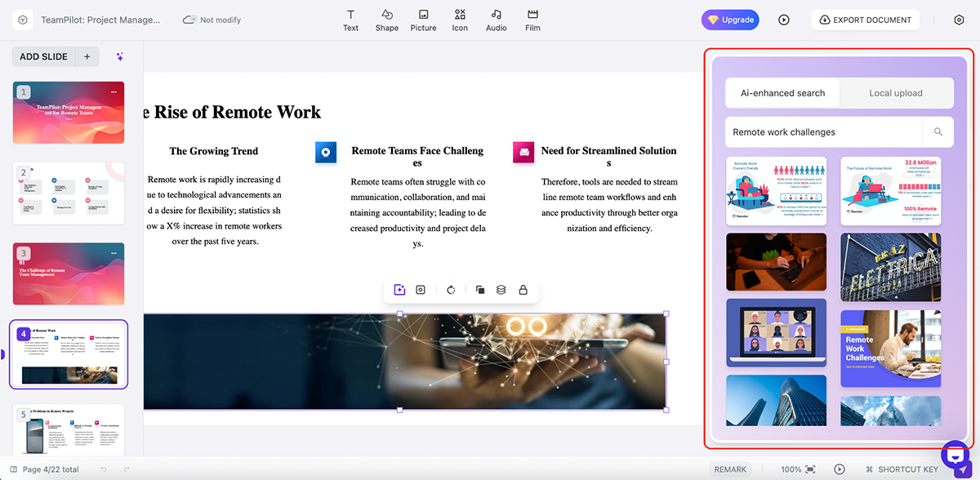This screenshot has width=980, height=480.
Task: Activate AI enhance on the selected image
Action: (399, 289)
